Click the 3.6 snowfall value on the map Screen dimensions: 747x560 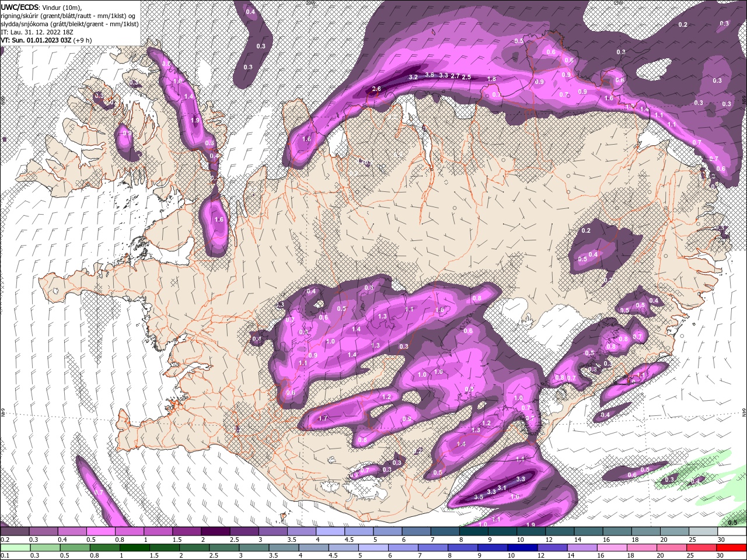tap(430, 75)
